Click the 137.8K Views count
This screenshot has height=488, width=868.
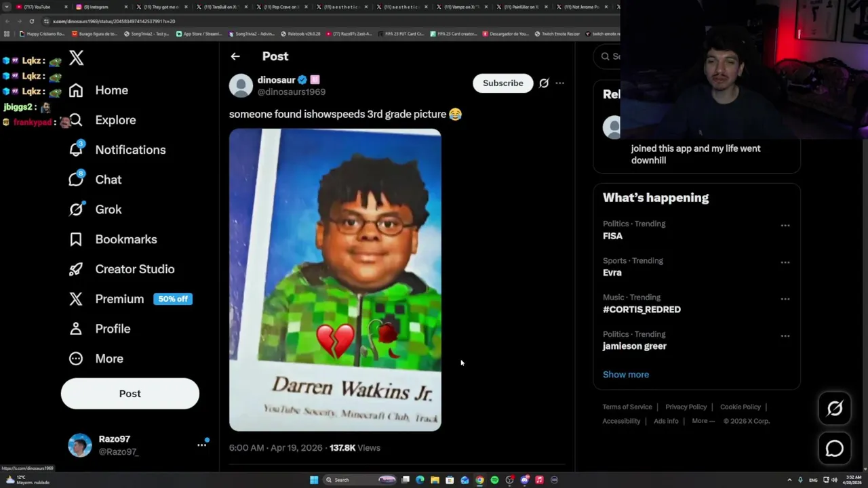click(355, 448)
